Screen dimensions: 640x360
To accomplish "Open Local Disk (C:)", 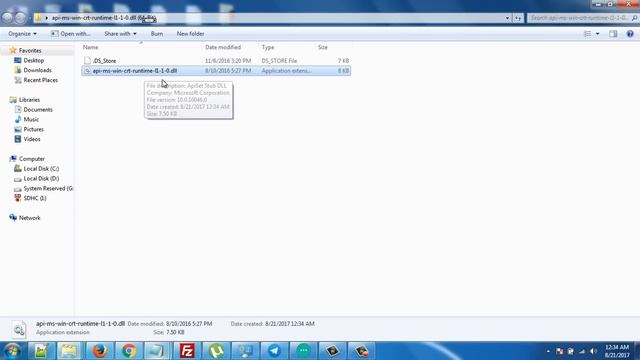I will pyautogui.click(x=41, y=169).
